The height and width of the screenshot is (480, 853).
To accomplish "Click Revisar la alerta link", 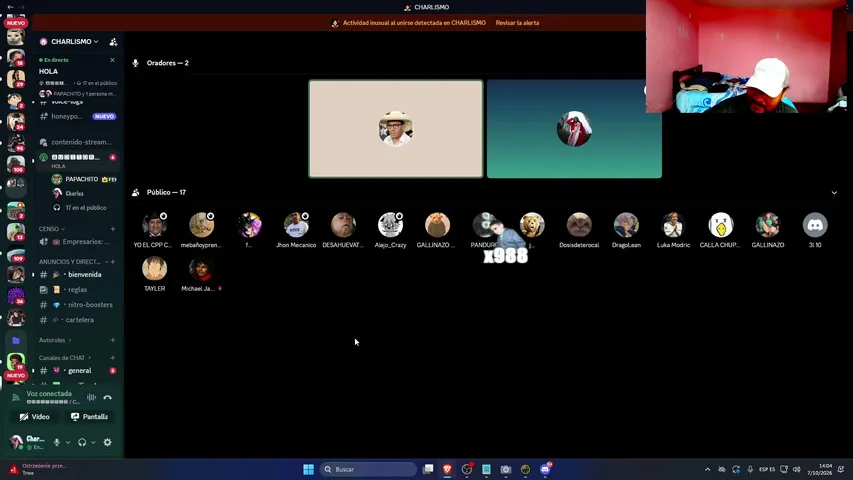I will point(517,23).
